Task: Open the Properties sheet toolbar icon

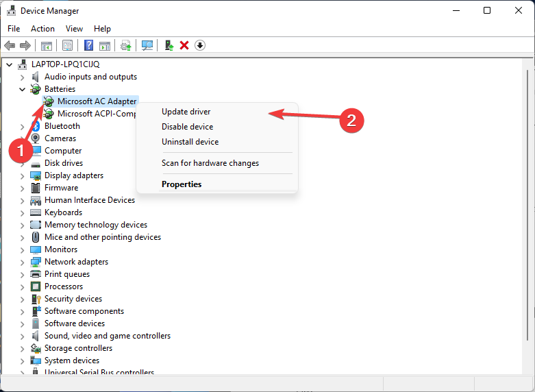Action: (x=67, y=45)
